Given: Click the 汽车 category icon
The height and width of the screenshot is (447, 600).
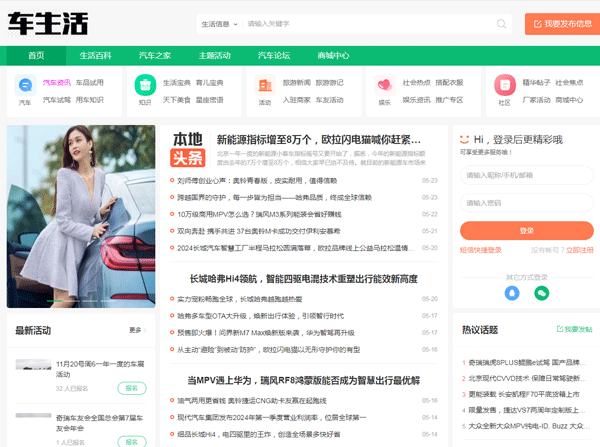Looking at the screenshot, I should coord(25,85).
